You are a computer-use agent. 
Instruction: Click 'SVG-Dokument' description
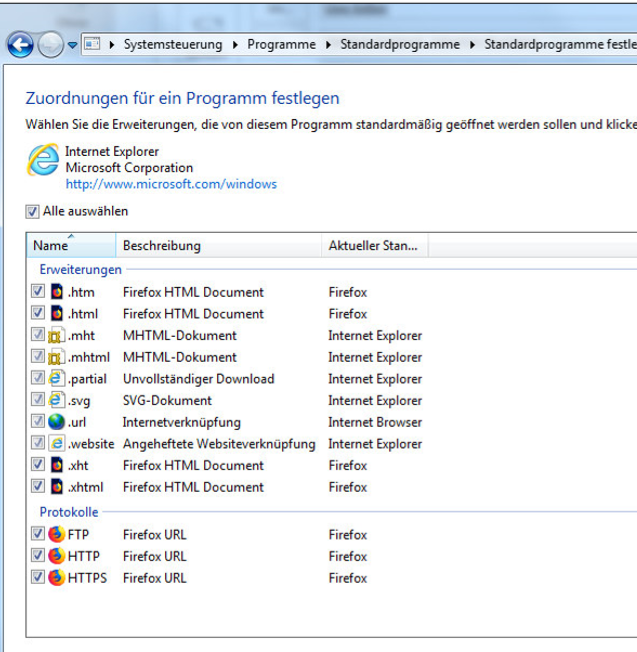pyautogui.click(x=167, y=400)
